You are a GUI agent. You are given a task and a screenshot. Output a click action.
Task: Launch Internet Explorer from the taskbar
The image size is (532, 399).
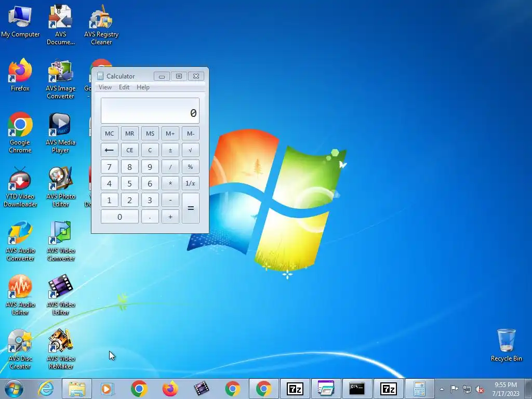46,389
